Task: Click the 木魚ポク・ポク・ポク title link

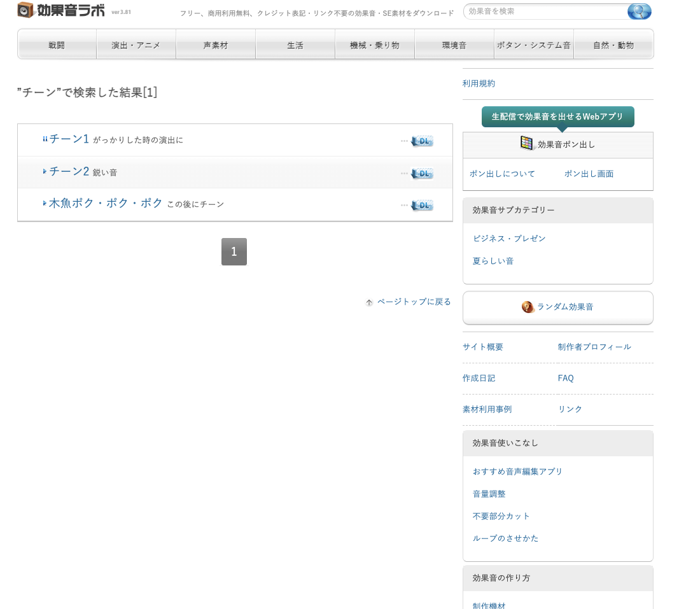Action: (x=106, y=203)
